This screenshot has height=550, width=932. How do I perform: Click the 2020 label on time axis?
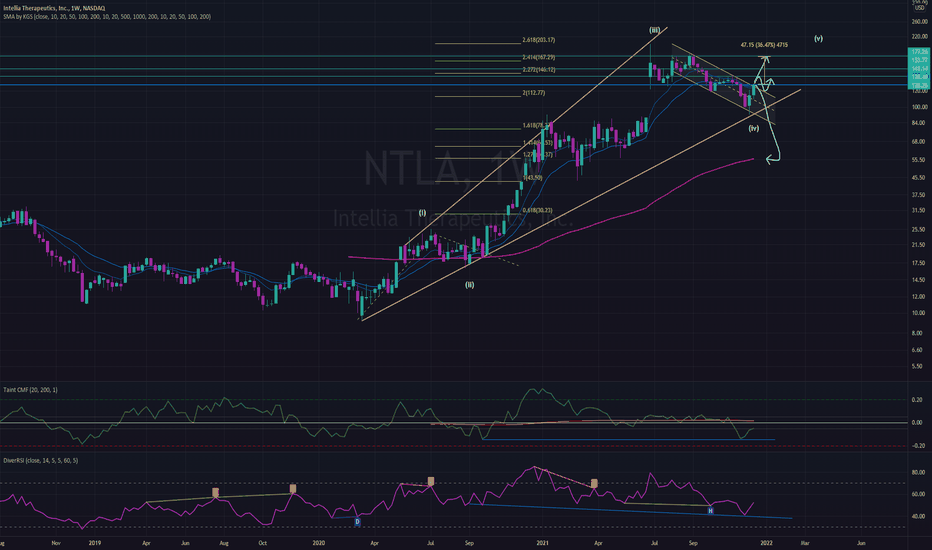319,543
